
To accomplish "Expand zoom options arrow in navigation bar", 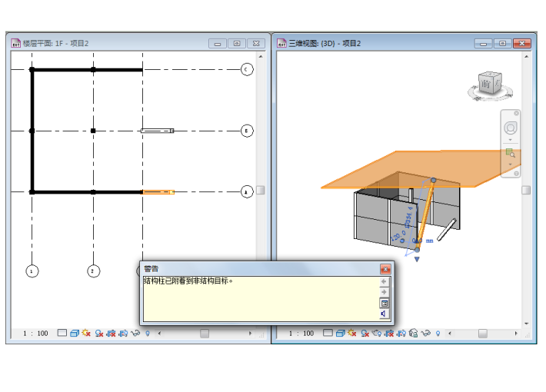I will (511, 164).
